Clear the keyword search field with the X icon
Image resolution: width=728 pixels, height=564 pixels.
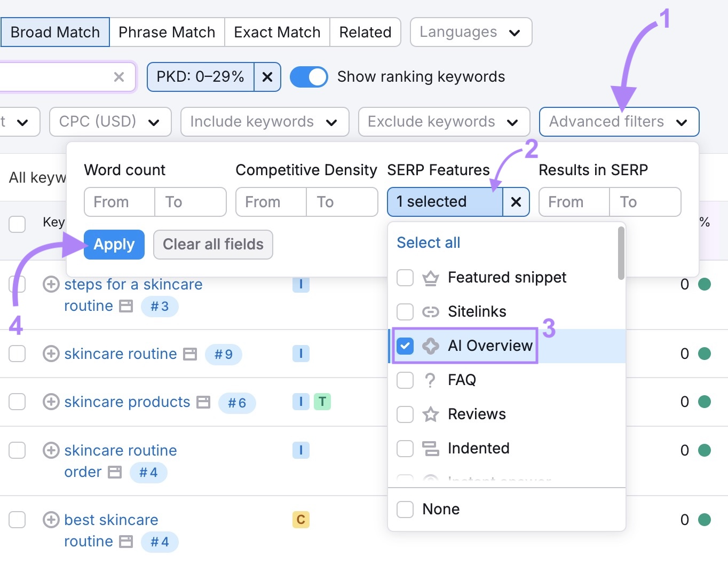coord(118,76)
